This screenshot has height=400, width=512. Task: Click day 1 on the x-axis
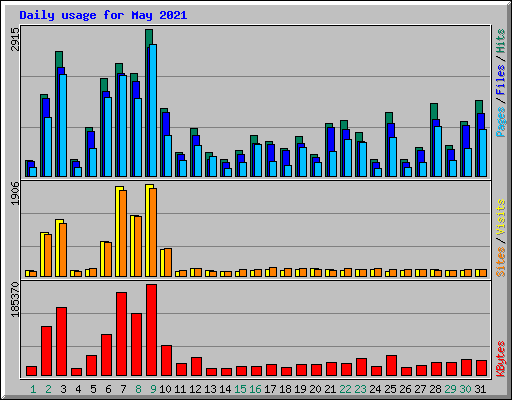click(33, 389)
